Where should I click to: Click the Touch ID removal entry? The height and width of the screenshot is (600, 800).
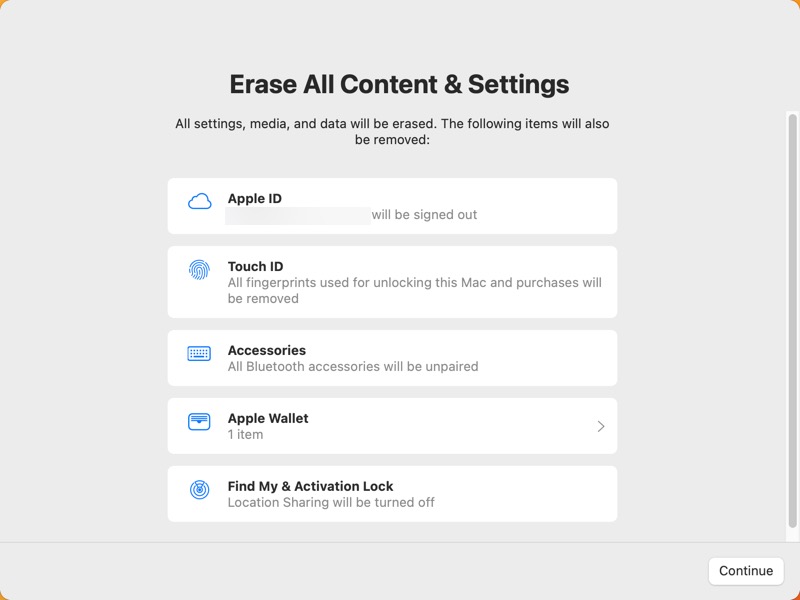click(x=392, y=281)
